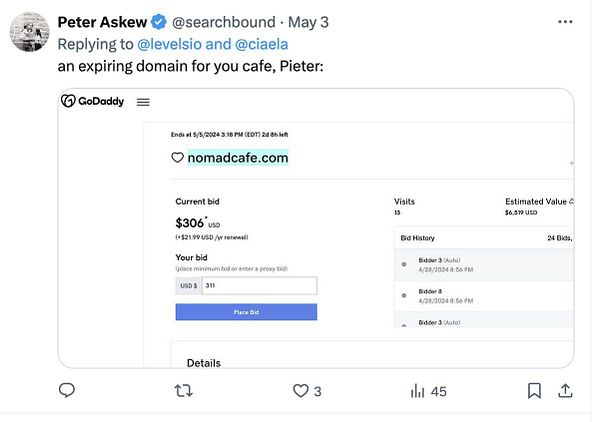Image resolution: width=600 pixels, height=422 pixels.
Task: Open Peter Askew's profile picture
Action: (30, 33)
